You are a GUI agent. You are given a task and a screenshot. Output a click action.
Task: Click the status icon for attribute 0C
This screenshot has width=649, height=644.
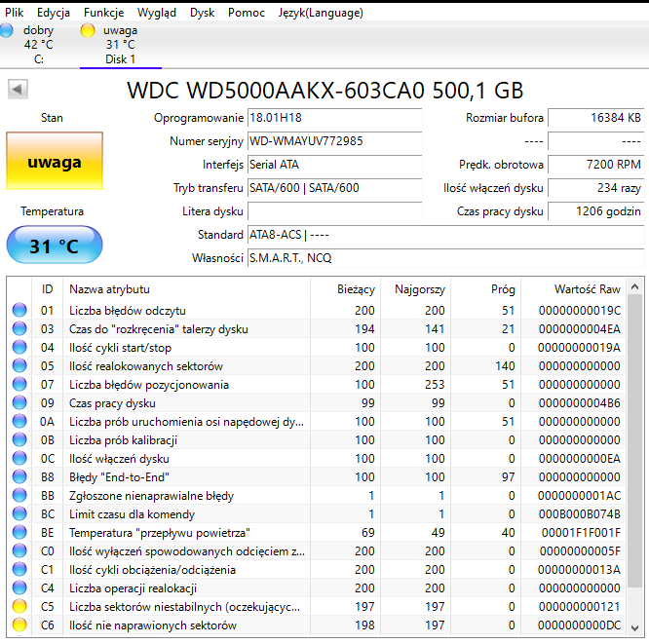click(19, 458)
